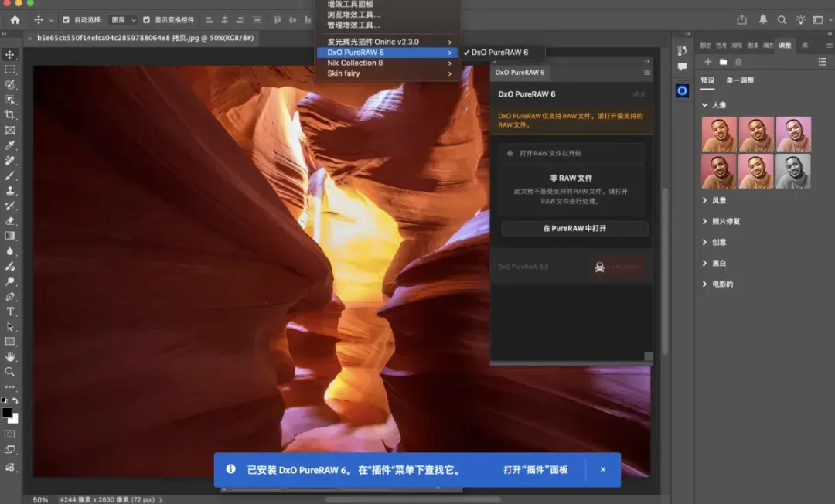
Task: Dismiss the DxO PureRAW installed notification
Action: point(603,469)
